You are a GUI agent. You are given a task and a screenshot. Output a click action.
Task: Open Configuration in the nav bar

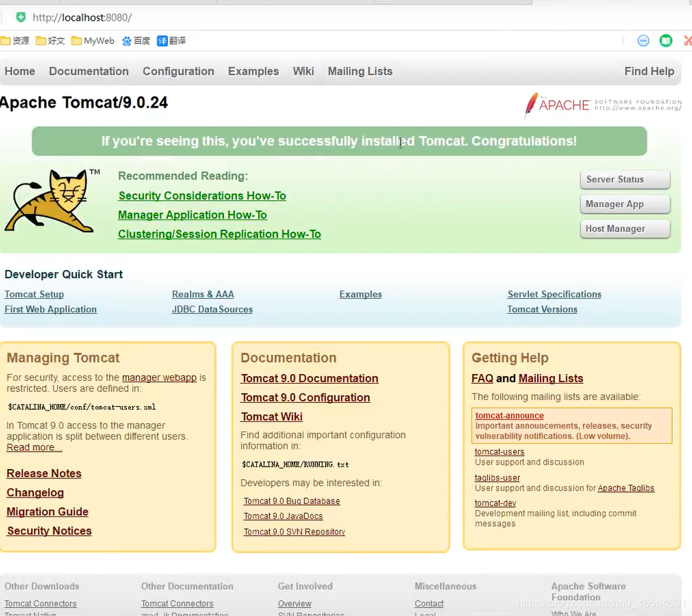[x=178, y=71]
